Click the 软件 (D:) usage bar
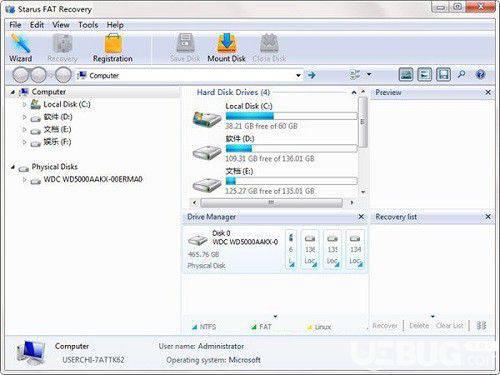The image size is (500, 375). click(291, 148)
